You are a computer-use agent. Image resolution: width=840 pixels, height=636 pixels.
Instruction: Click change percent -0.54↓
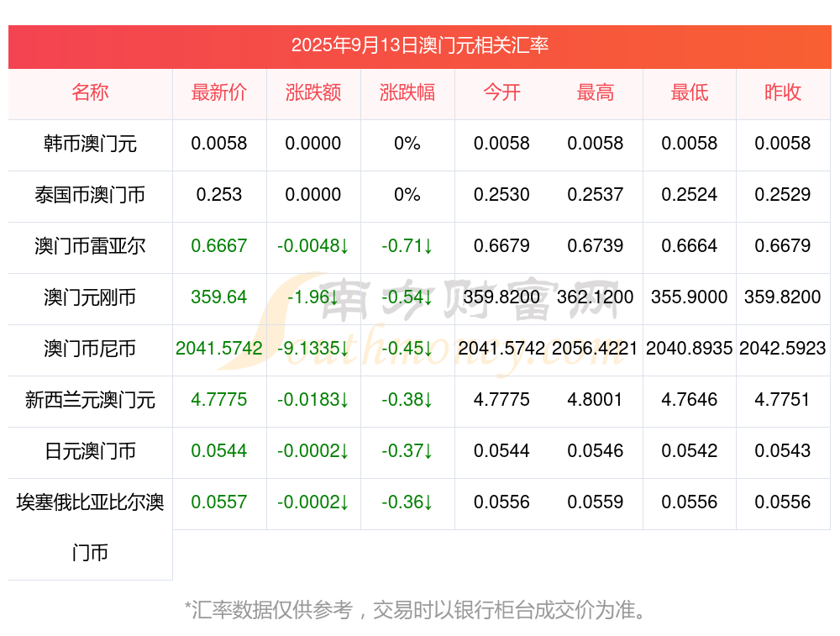click(407, 297)
